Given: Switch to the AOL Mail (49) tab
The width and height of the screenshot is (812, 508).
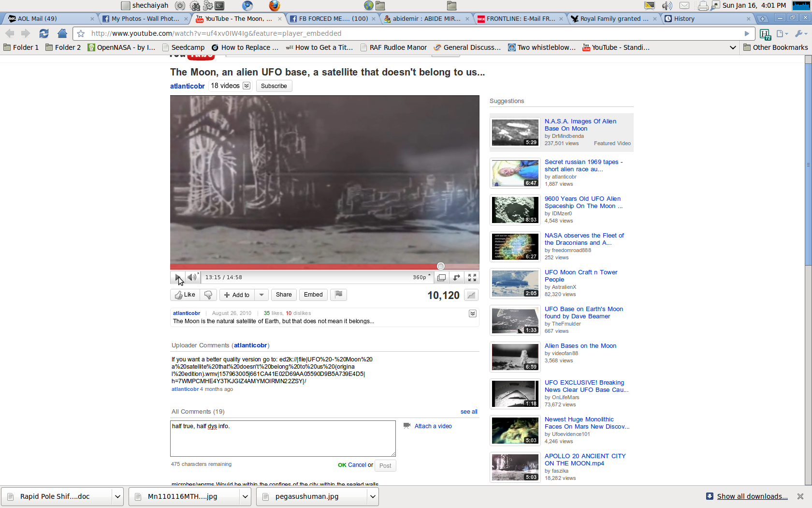Looking at the screenshot, I should click(x=51, y=18).
